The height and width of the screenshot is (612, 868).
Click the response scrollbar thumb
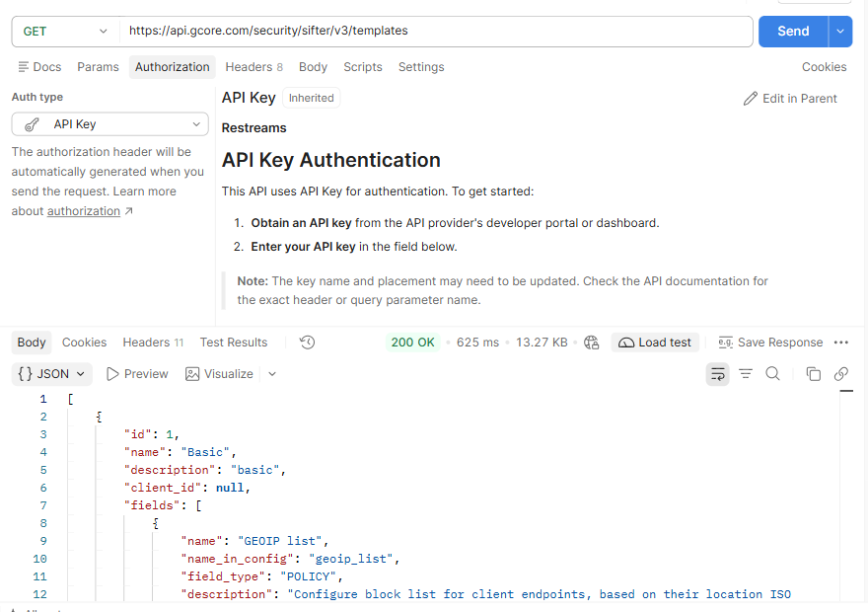click(846, 391)
